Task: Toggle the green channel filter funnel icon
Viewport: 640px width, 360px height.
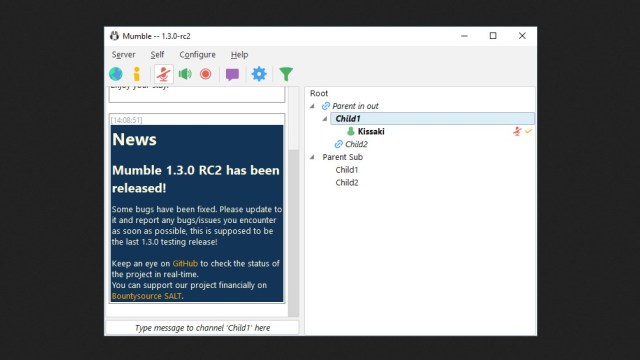Action: tap(286, 74)
